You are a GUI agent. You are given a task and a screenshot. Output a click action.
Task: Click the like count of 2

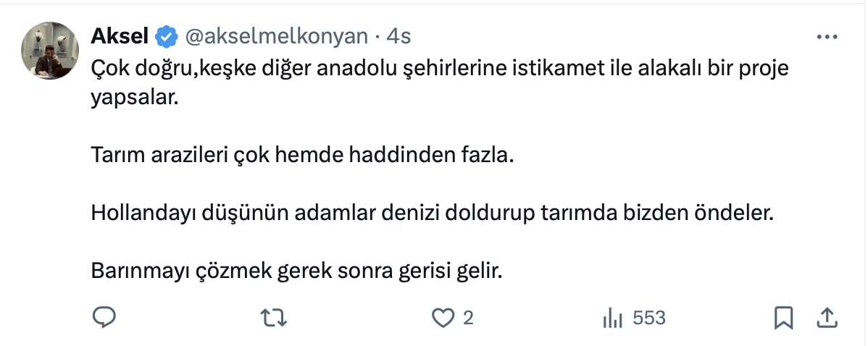tap(468, 318)
